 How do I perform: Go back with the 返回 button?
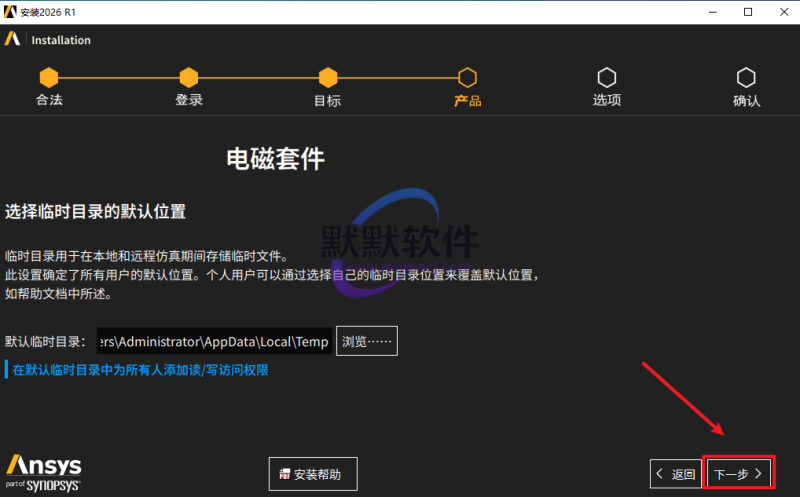click(x=675, y=474)
